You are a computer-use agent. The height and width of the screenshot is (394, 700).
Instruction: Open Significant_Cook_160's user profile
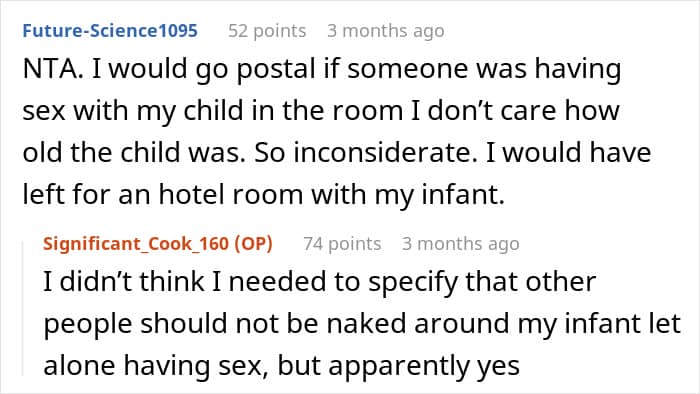pyautogui.click(x=136, y=244)
